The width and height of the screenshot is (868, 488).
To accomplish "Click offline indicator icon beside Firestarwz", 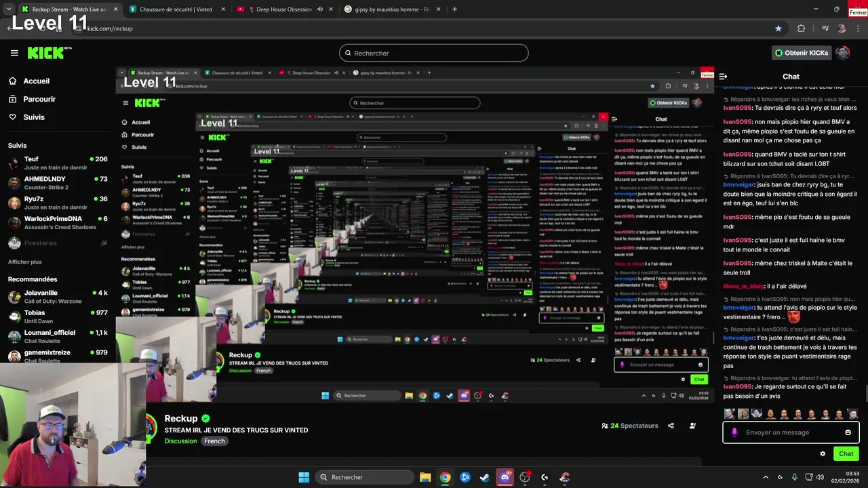I will pos(104,243).
